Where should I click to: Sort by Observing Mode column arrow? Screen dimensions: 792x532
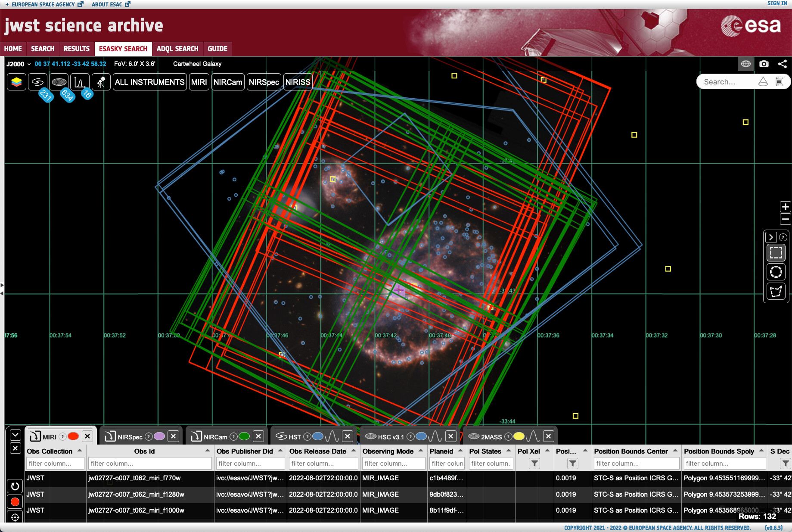click(421, 451)
